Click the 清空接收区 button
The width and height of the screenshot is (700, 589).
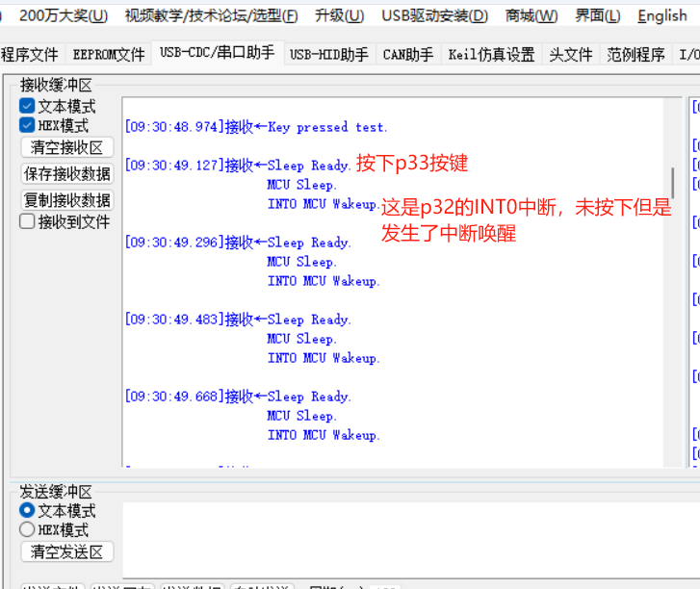pos(67,147)
